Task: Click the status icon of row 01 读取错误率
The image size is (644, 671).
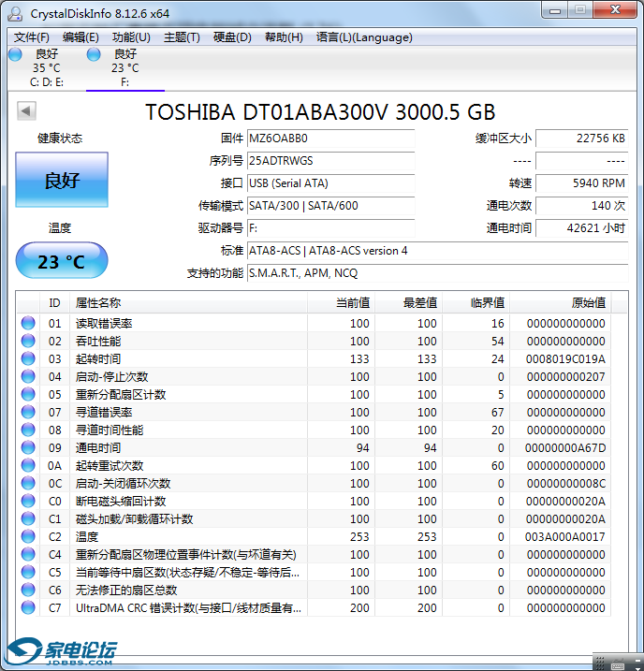Action: pyautogui.click(x=28, y=323)
